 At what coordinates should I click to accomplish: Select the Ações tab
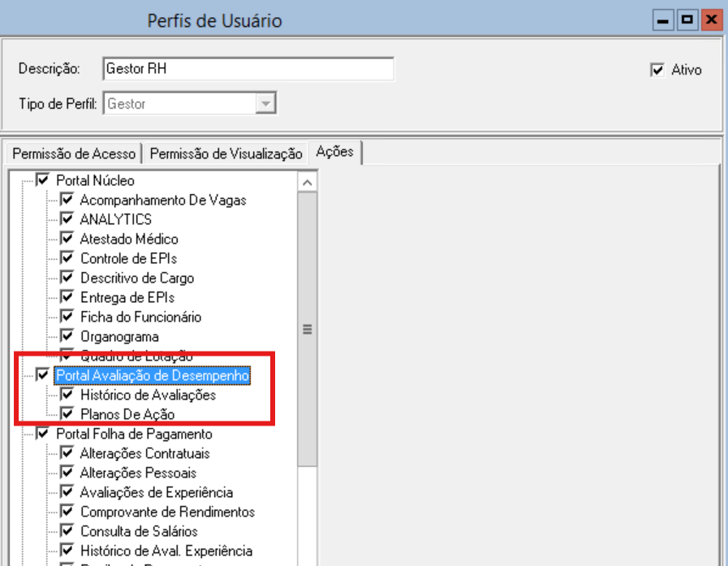point(335,152)
